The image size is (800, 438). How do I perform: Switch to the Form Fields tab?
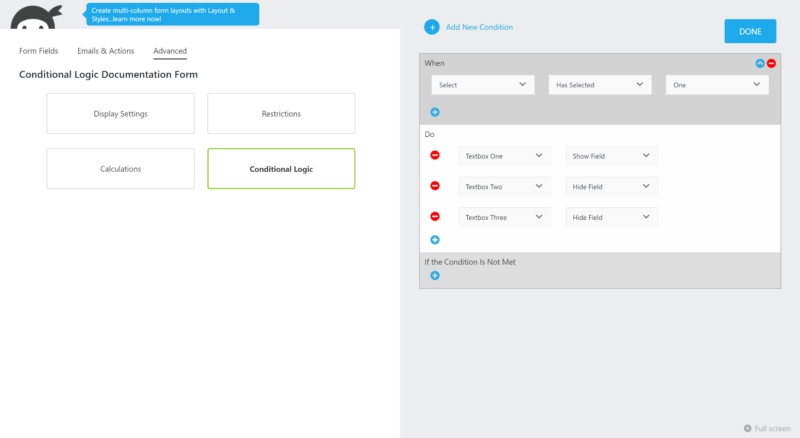tap(39, 51)
